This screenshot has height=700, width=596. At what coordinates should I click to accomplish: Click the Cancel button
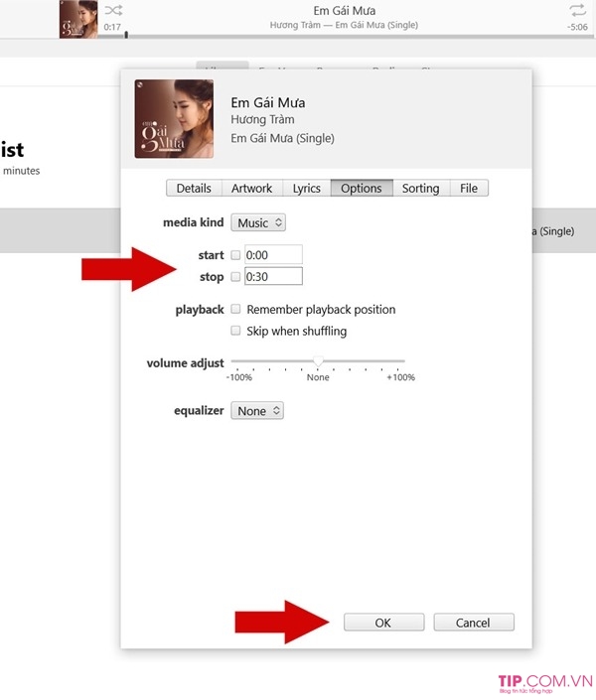point(474,623)
